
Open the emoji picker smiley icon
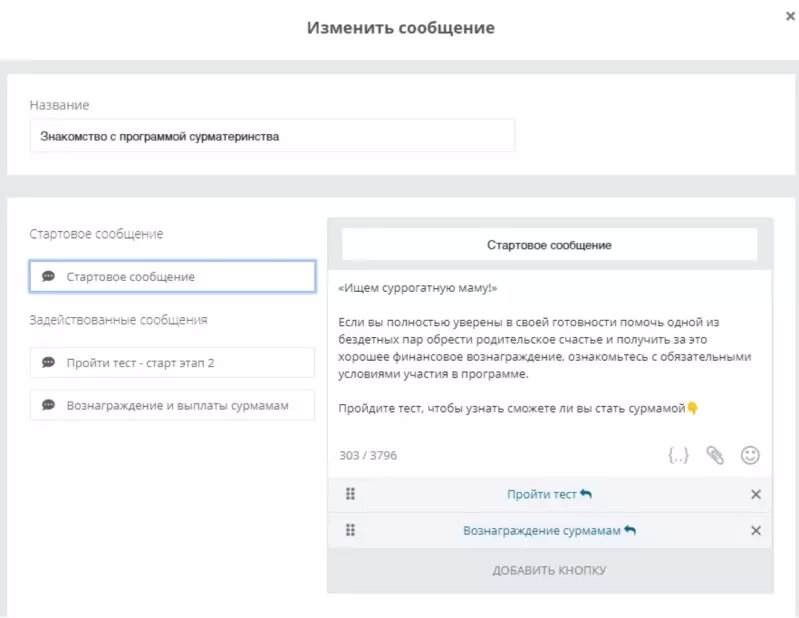point(750,455)
